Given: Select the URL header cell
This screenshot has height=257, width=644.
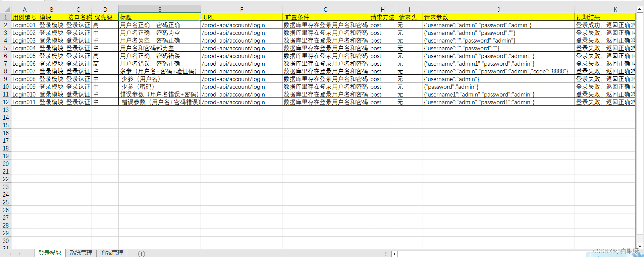Looking at the screenshot, I should click(x=241, y=17).
